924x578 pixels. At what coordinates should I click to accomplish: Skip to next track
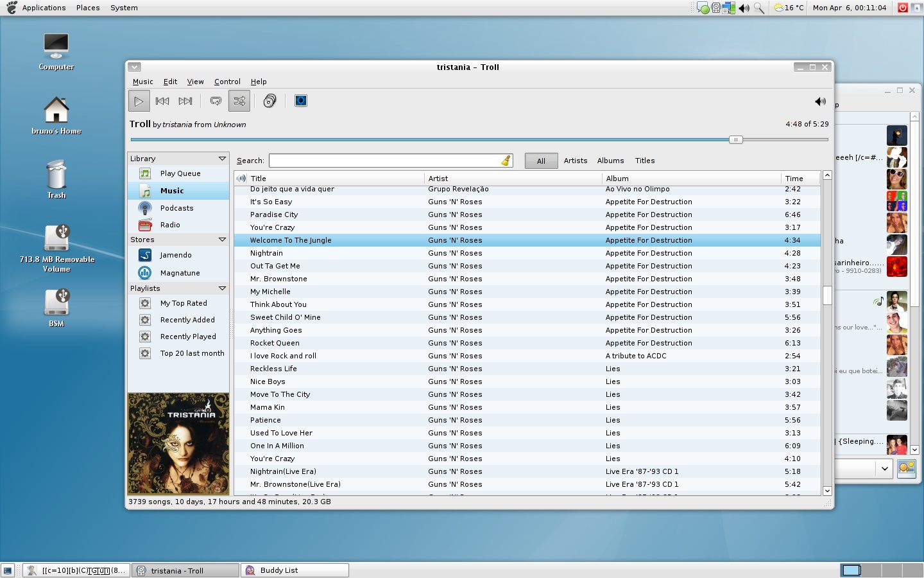185,101
